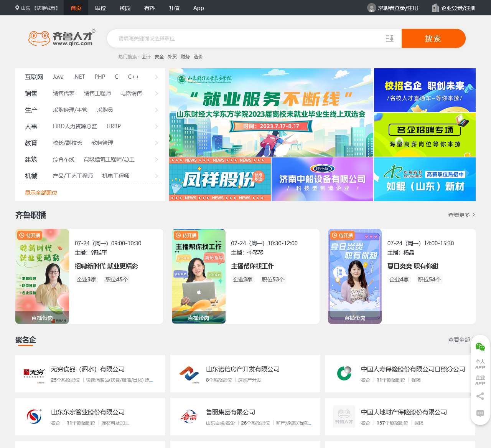The image size is (491, 448).
Task: Select the 职位 navigation tab
Action: (101, 8)
